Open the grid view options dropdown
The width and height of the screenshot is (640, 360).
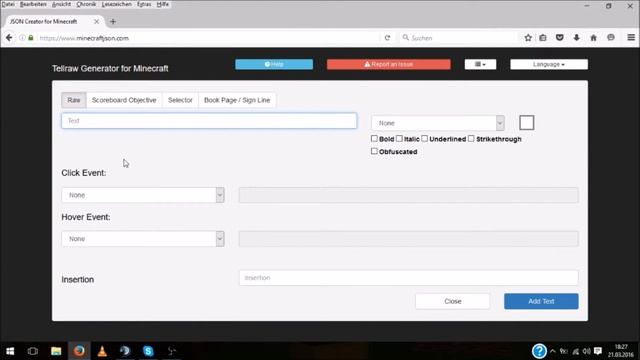pyautogui.click(x=480, y=64)
